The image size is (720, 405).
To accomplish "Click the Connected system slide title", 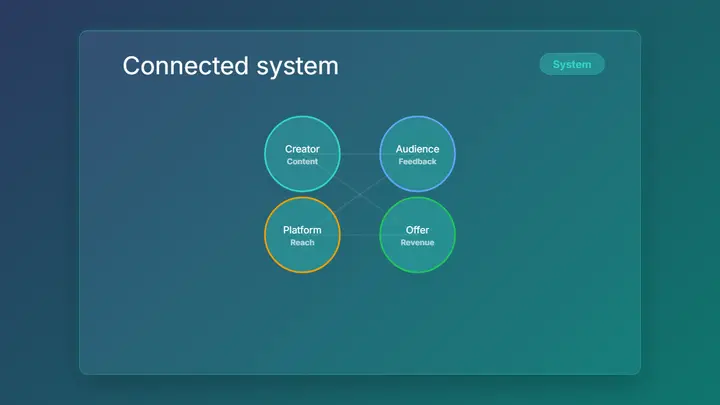I will point(231,66).
